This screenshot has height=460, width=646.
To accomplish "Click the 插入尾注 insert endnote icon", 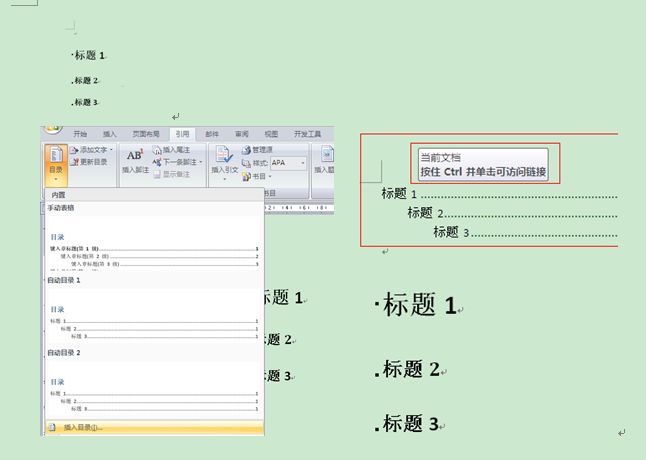I will point(157,150).
